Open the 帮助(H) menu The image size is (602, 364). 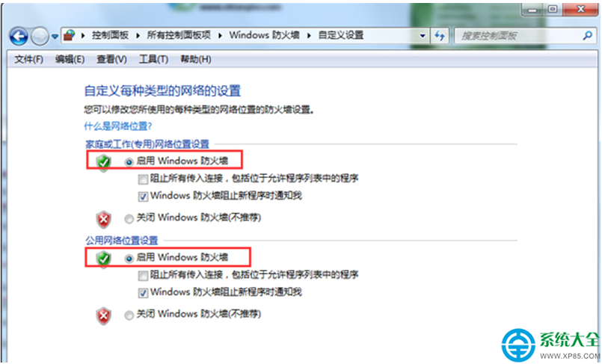pyautogui.click(x=196, y=60)
